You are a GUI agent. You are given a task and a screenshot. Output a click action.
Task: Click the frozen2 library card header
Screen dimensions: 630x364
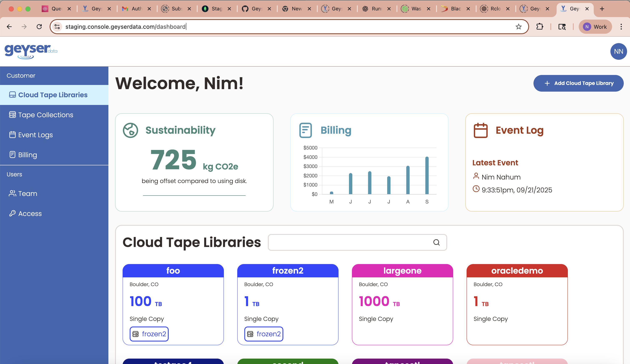click(288, 271)
